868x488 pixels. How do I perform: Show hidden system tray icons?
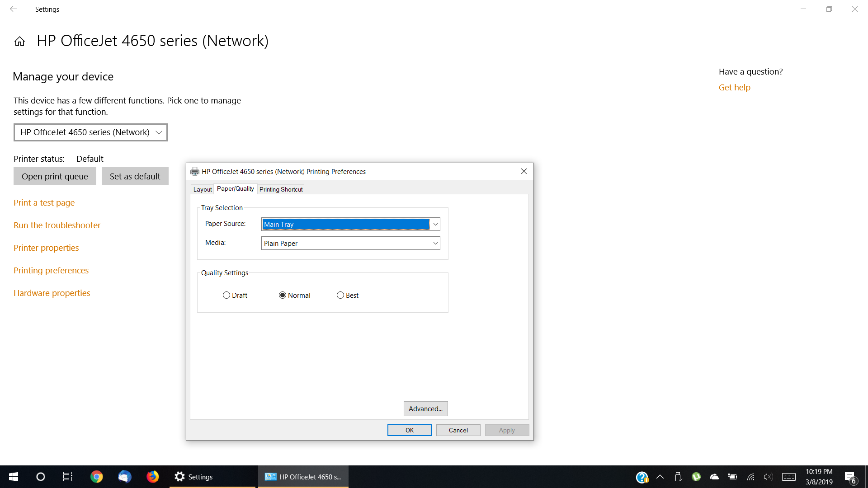pyautogui.click(x=660, y=477)
